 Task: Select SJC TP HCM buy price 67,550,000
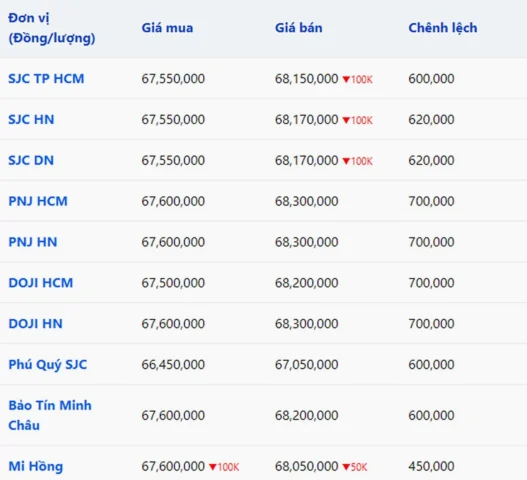point(173,79)
